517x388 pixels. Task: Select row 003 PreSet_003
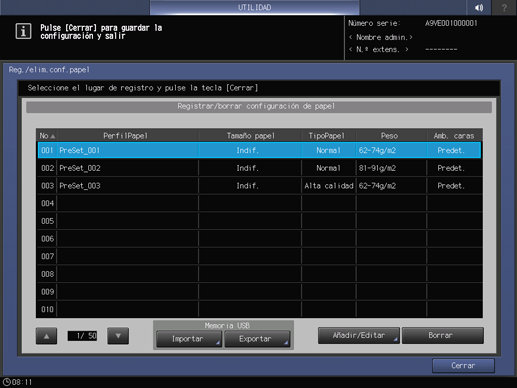coord(259,186)
